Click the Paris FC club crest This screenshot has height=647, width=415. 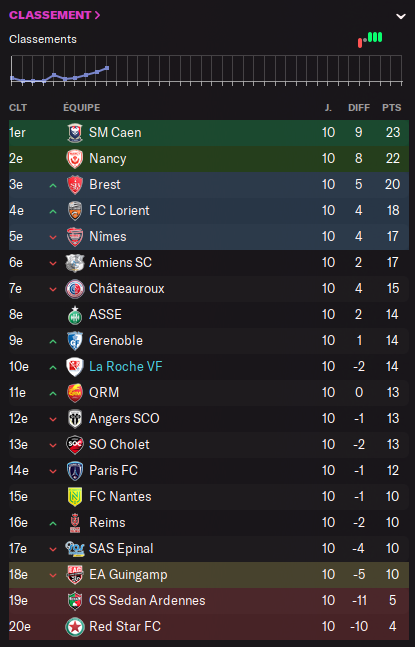click(75, 471)
